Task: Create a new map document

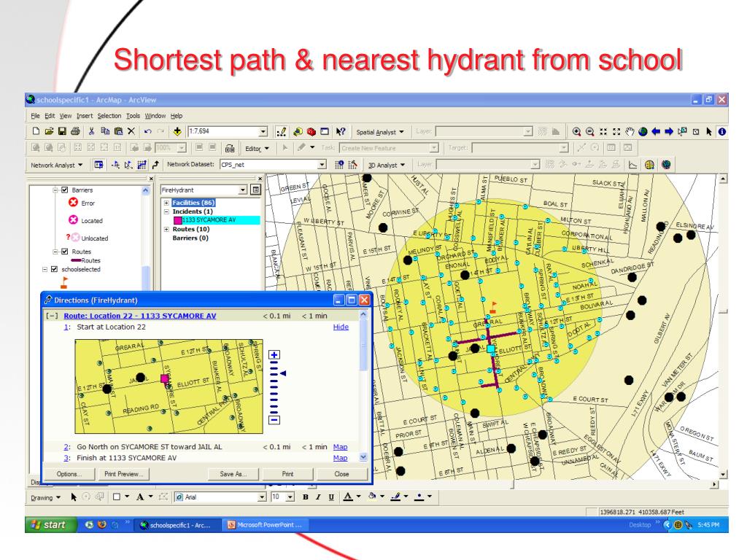Action: click(x=36, y=131)
